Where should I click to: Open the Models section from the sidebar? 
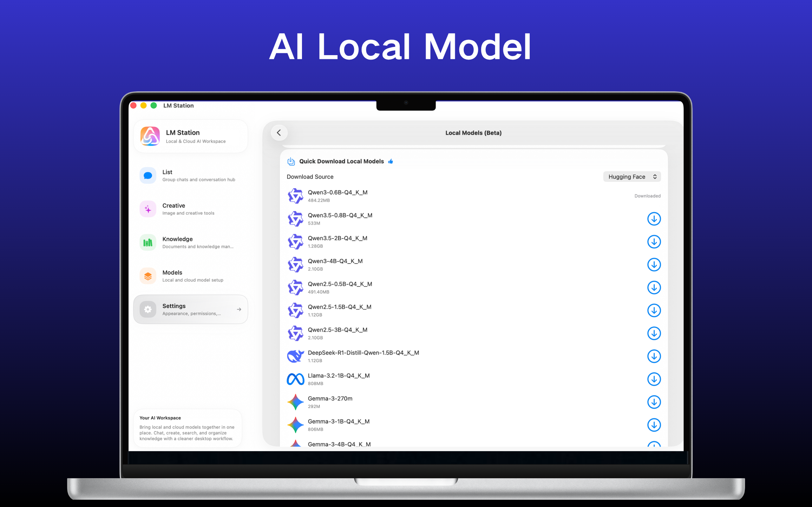coord(190,276)
